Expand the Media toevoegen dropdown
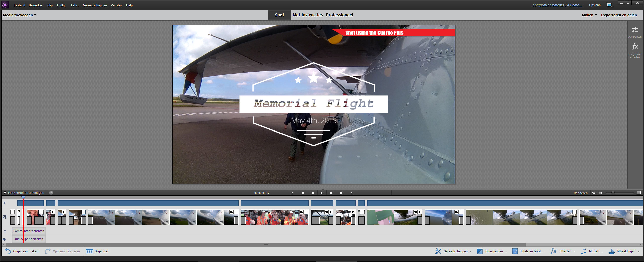This screenshot has height=262, width=644. 20,15
